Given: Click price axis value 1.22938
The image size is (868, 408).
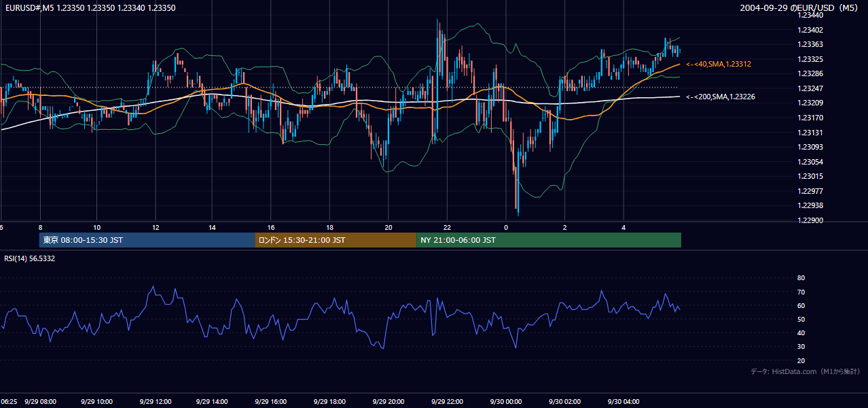Looking at the screenshot, I should coord(810,205).
